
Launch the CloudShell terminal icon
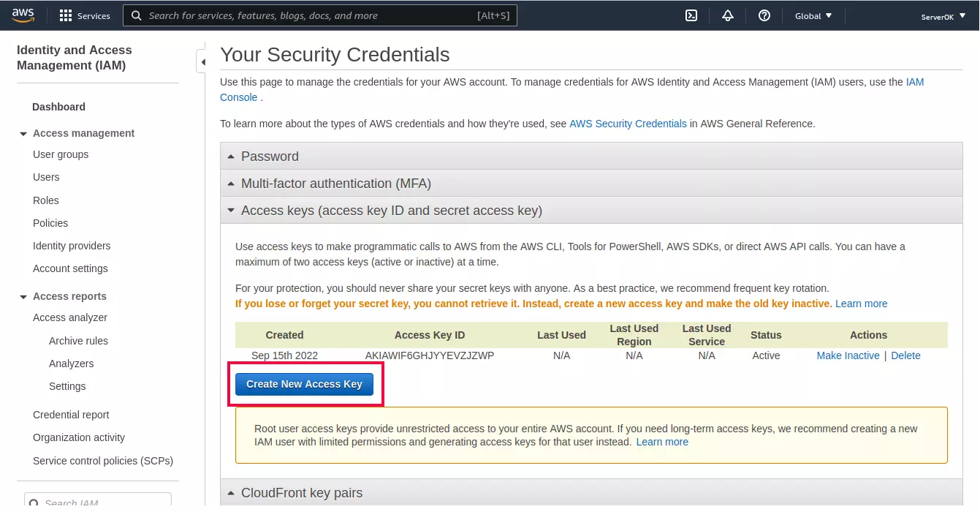pos(691,15)
